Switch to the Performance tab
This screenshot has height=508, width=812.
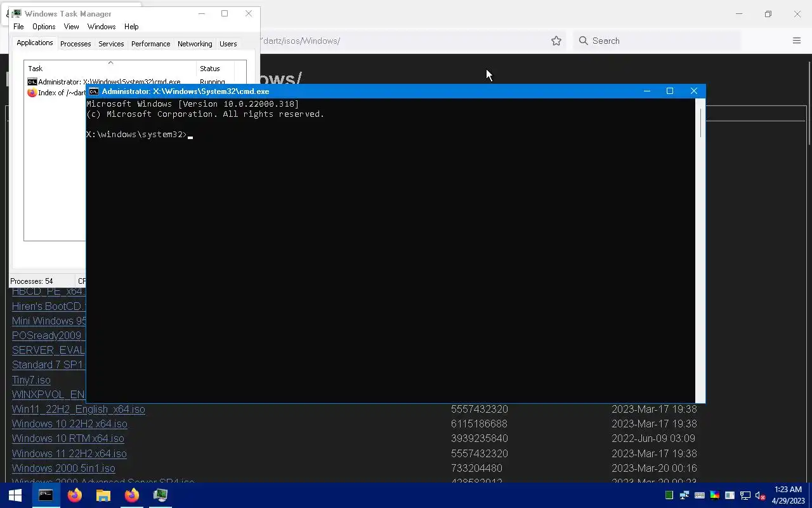pyautogui.click(x=150, y=44)
